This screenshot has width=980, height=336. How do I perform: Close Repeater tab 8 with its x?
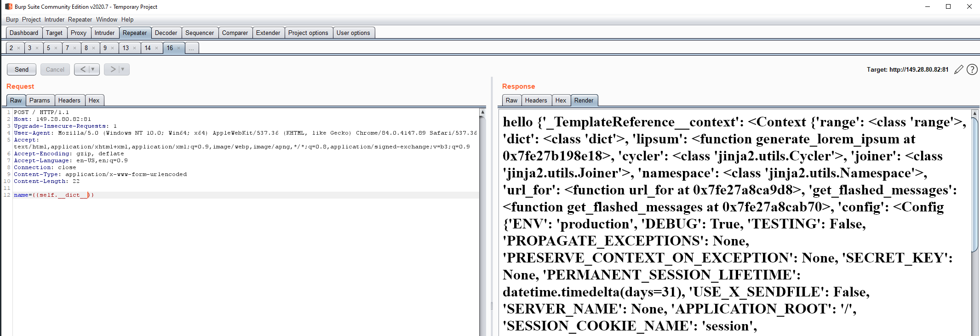(94, 48)
